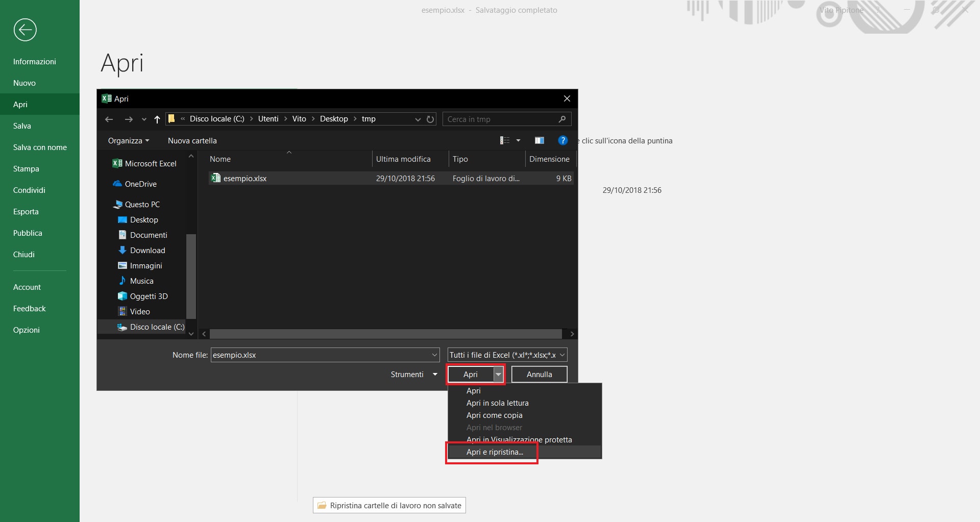Click Ripristina cartelle di lavoro non salvate

(x=389, y=506)
